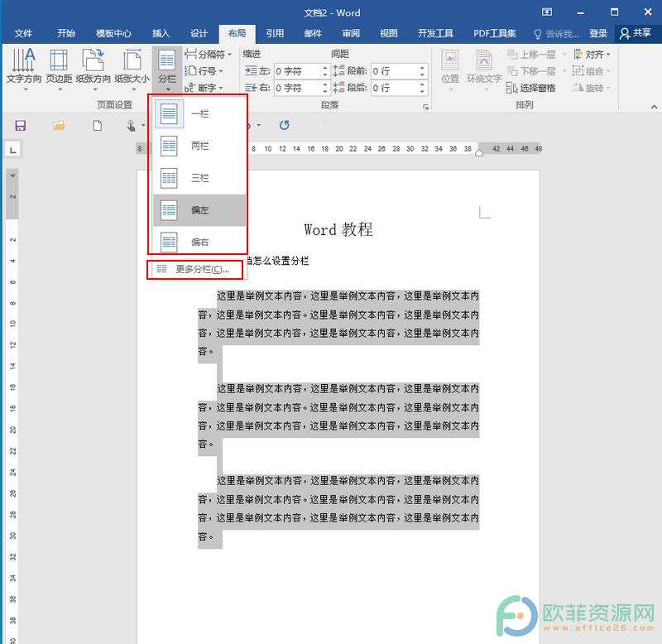Switch to the 引用 References tab
662x644 pixels.
pyautogui.click(x=275, y=33)
